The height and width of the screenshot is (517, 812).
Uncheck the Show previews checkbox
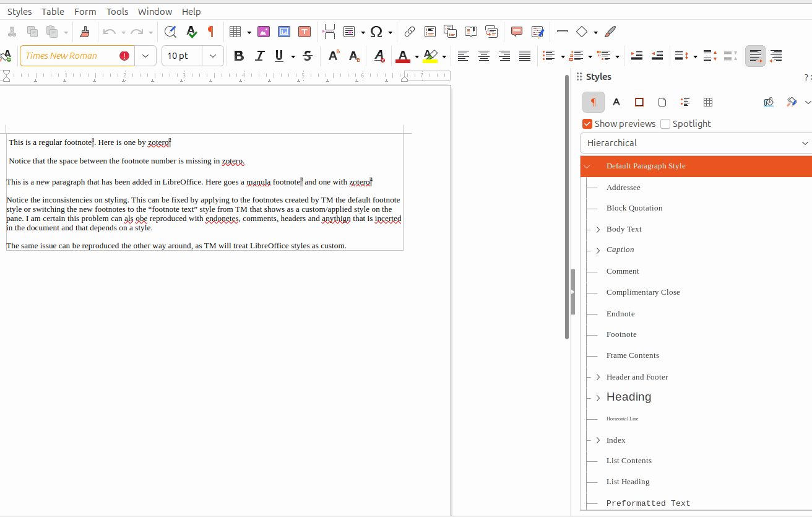[x=588, y=124]
